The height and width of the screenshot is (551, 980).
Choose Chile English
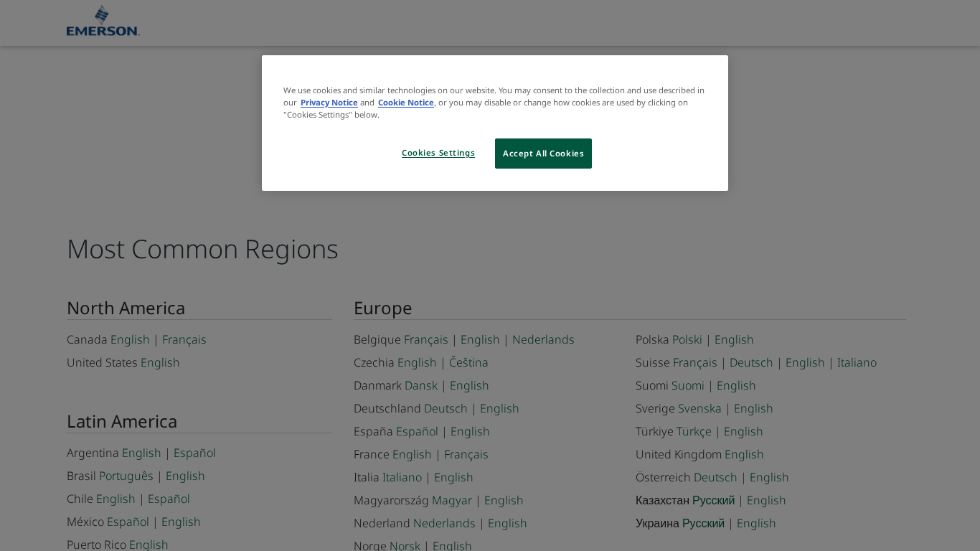[x=116, y=499]
